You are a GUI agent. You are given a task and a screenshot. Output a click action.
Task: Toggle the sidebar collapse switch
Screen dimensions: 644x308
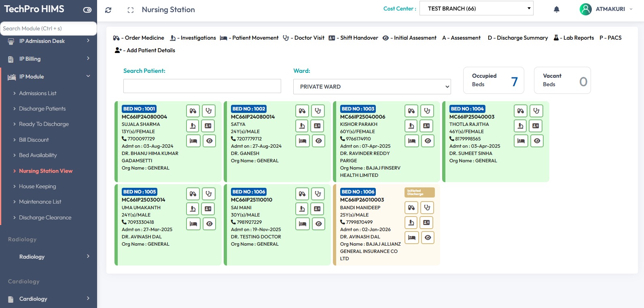(87, 10)
